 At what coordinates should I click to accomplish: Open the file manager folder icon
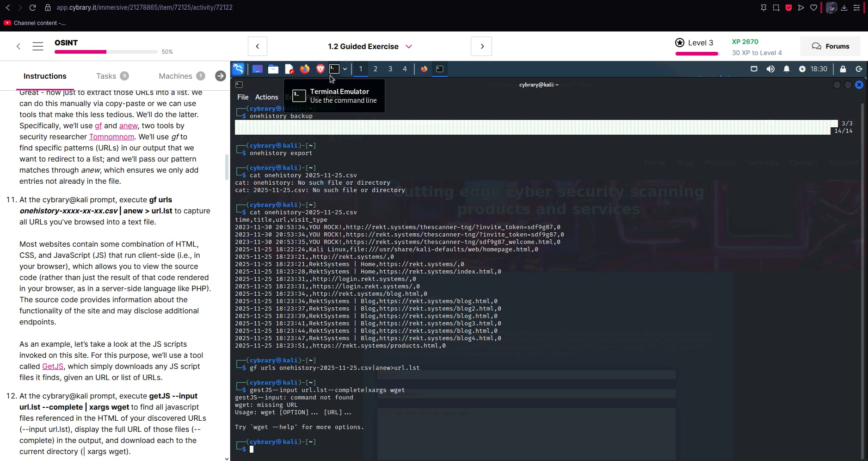pos(273,69)
